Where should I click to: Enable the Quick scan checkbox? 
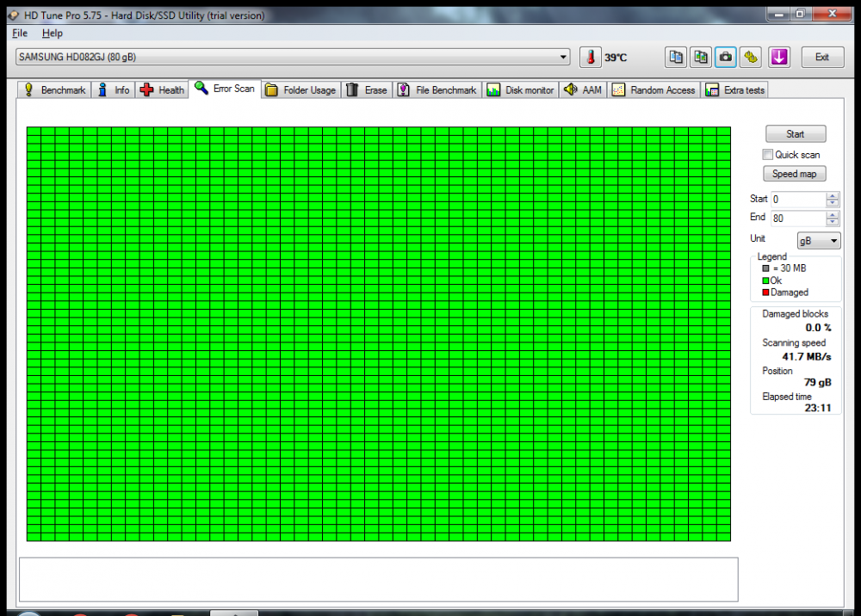click(x=767, y=155)
